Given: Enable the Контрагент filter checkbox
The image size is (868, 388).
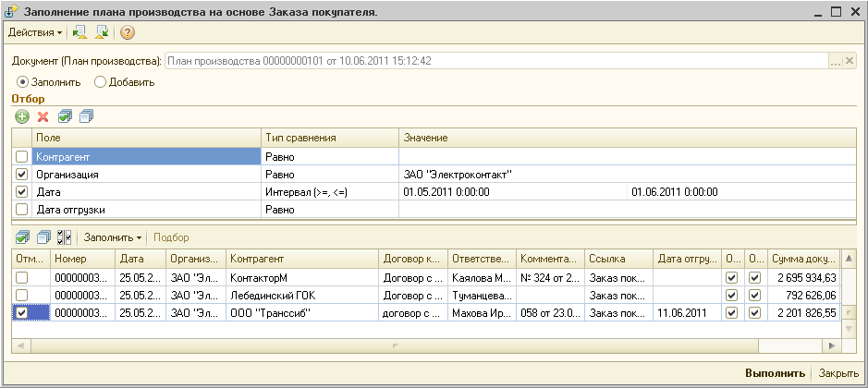Looking at the screenshot, I should pos(22,156).
